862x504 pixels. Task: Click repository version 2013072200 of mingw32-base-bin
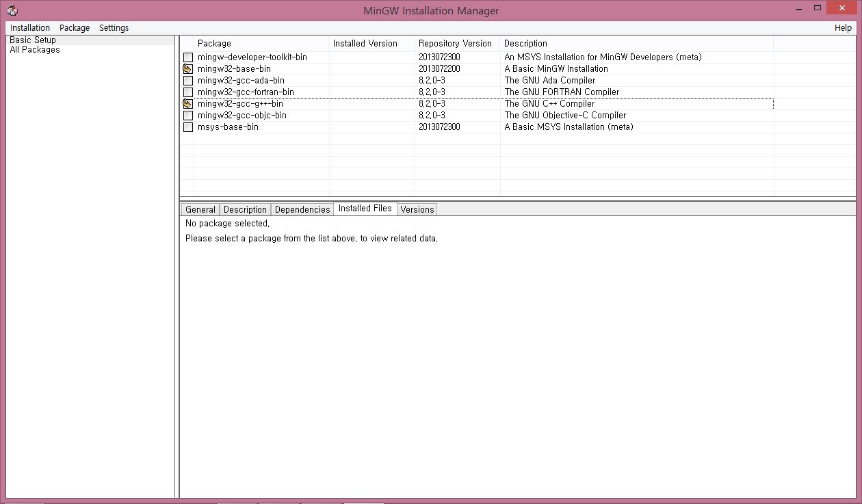(x=439, y=69)
